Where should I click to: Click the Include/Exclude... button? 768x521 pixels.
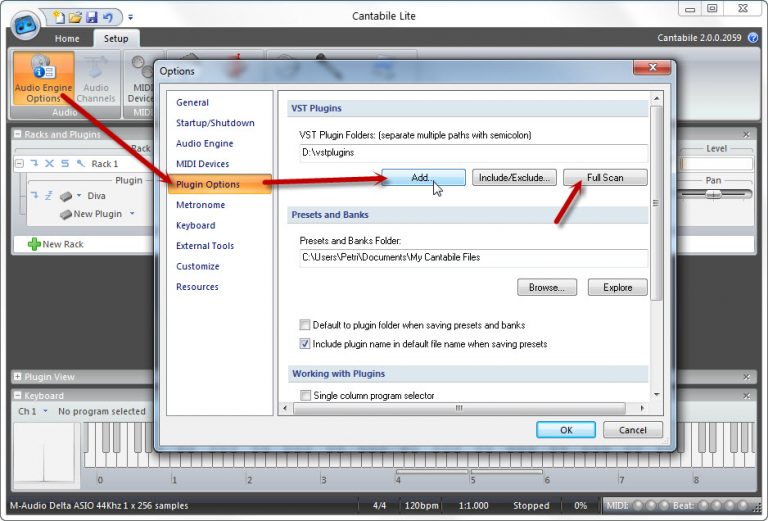click(x=514, y=177)
